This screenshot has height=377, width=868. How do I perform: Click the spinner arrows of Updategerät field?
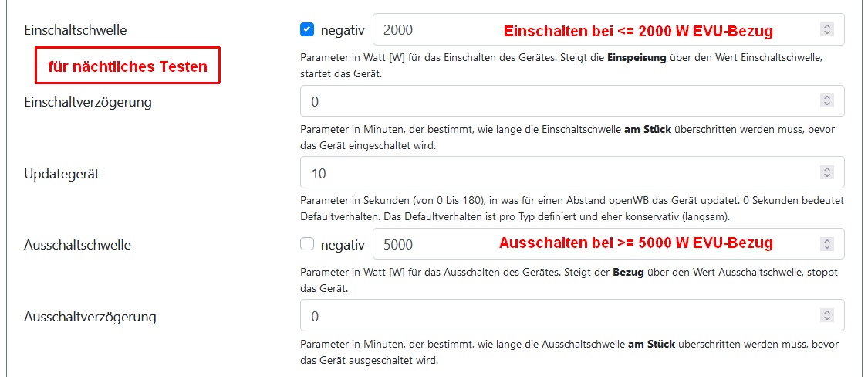pyautogui.click(x=827, y=173)
